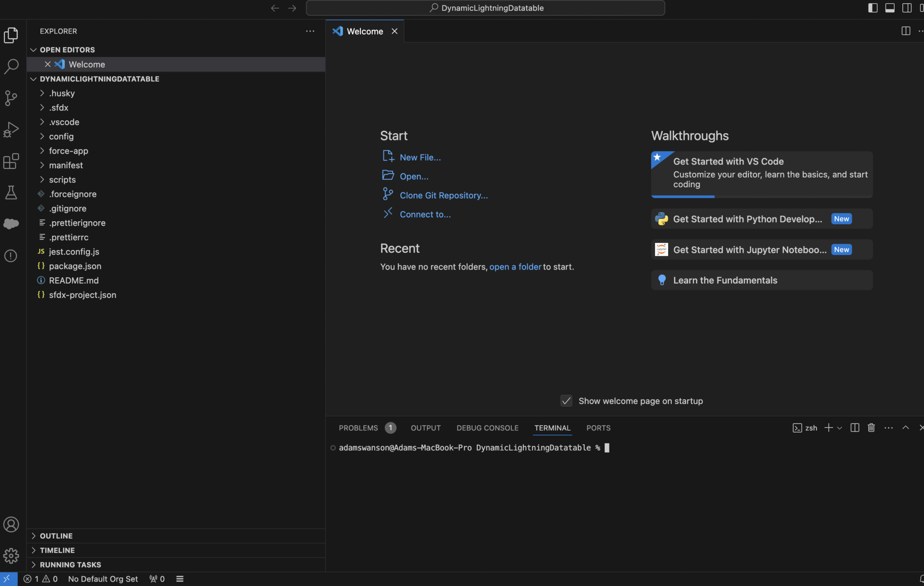The width and height of the screenshot is (924, 586).
Task: Click the VS Code walkthrough progress bar
Action: click(683, 196)
